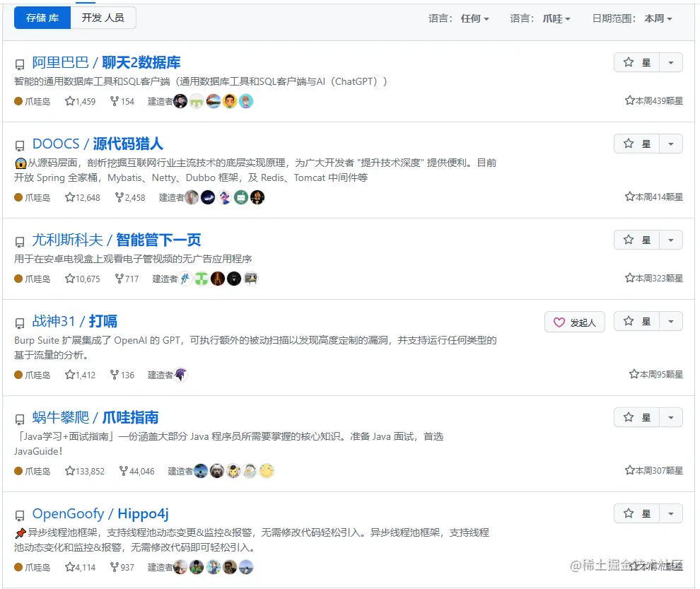
Task: Open the 源代码猎人 repository link
Action: [x=128, y=144]
